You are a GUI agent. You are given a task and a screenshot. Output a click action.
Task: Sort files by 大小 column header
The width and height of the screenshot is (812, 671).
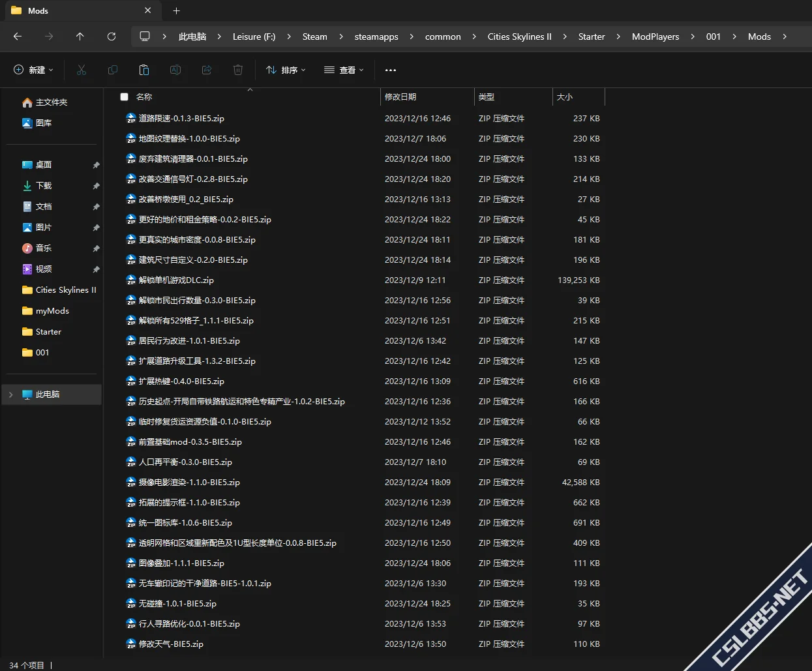[565, 97]
